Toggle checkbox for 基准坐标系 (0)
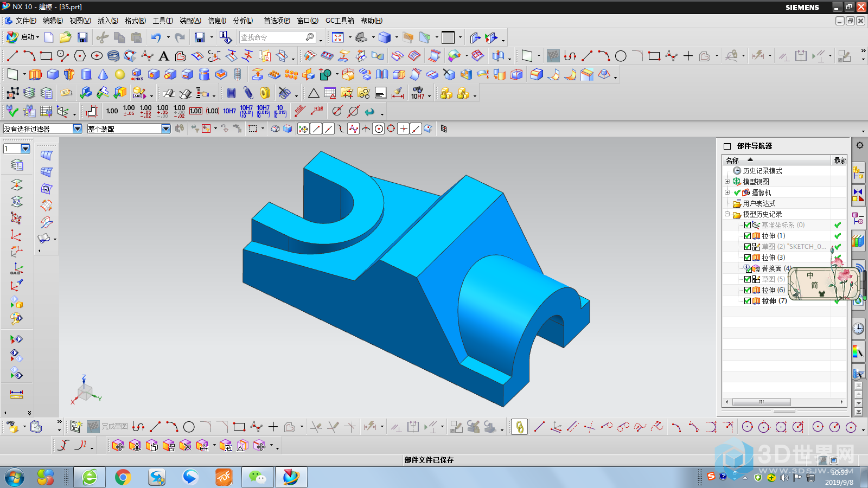The width and height of the screenshot is (868, 488). point(748,225)
